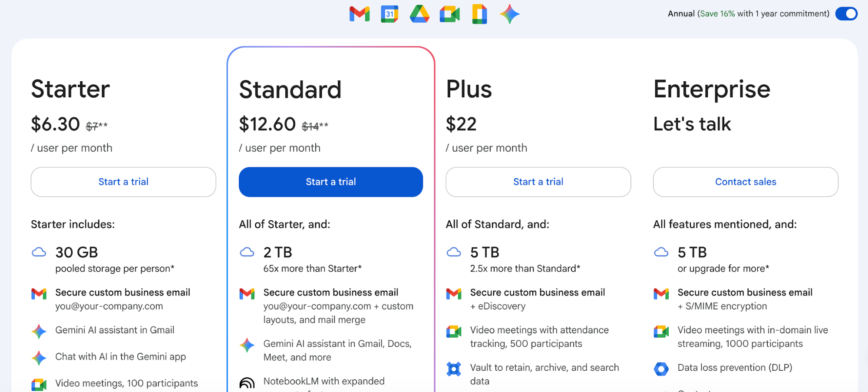Image resolution: width=868 pixels, height=392 pixels.
Task: Start a trial for the Standard plan
Action: pyautogui.click(x=330, y=182)
